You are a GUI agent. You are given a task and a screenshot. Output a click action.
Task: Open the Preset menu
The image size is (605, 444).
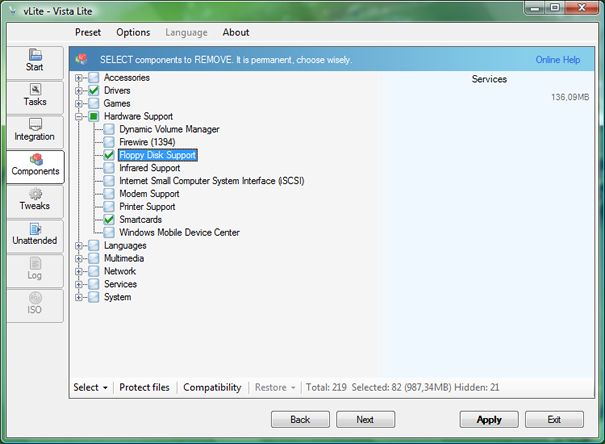coord(88,32)
